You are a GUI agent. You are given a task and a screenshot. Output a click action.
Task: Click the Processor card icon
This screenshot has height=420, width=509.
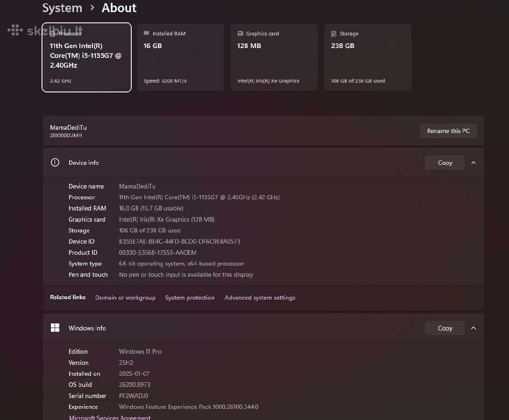tap(53, 34)
